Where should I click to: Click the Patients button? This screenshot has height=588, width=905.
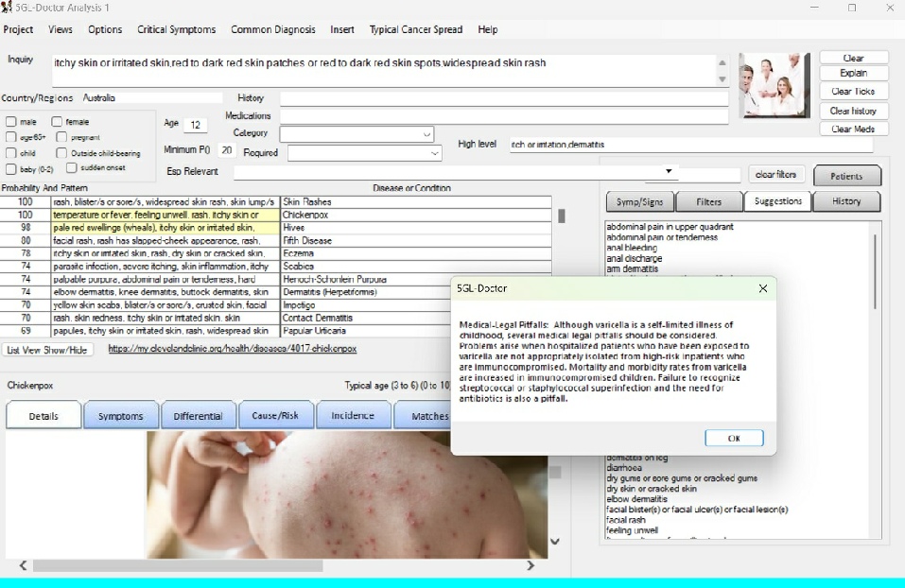(846, 176)
